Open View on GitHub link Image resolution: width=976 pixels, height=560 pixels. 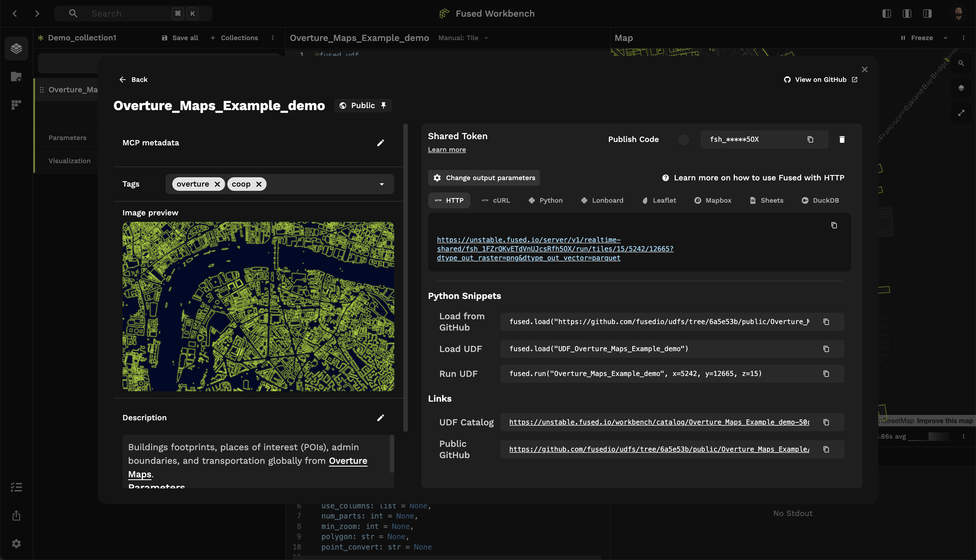click(821, 80)
